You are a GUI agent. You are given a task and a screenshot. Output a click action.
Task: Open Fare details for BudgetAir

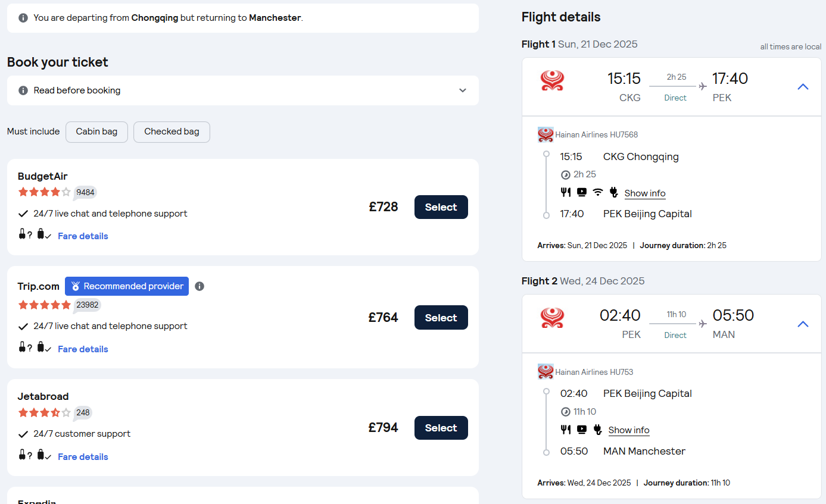point(83,236)
